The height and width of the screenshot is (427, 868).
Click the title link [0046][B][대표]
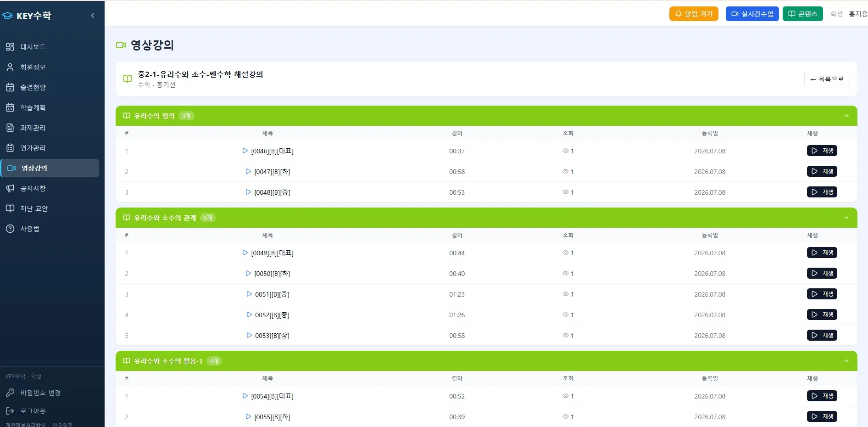click(272, 151)
